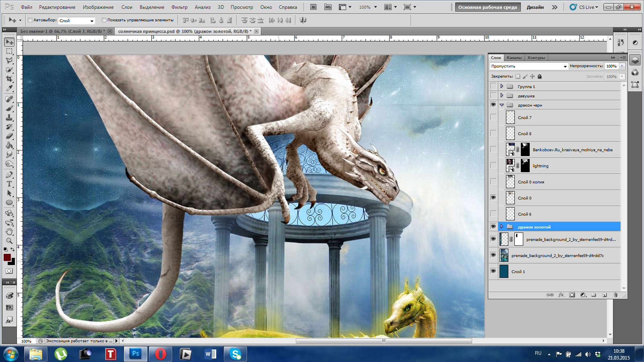Screen dimensions: 644x362
Task: Select the Eraser tool
Action: tap(9, 136)
